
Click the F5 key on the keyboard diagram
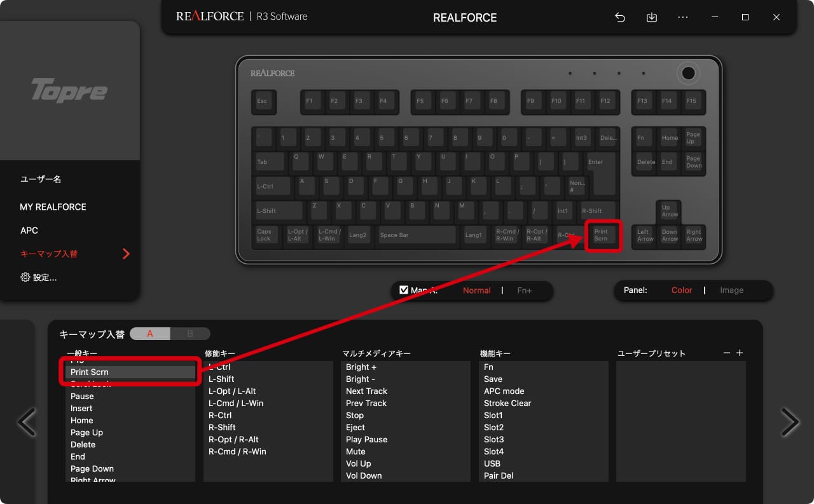[x=422, y=102]
